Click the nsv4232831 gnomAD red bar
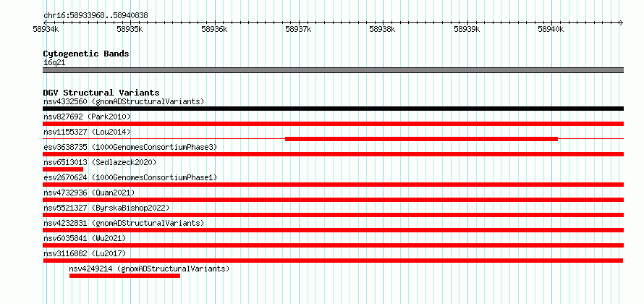Viewport: 644px width, 304px height. point(333,230)
